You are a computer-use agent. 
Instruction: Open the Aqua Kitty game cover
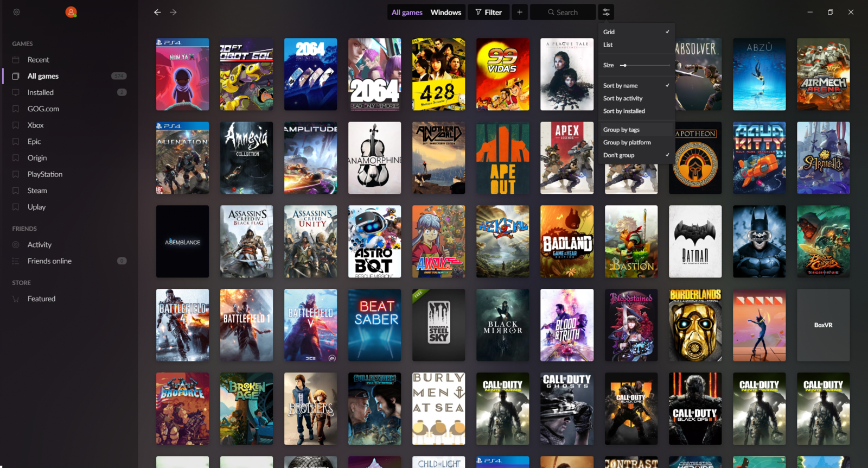tap(759, 158)
